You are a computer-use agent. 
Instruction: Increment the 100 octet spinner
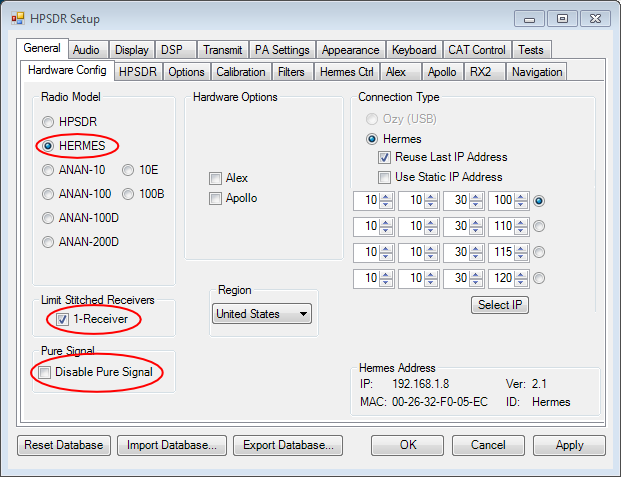point(521,197)
